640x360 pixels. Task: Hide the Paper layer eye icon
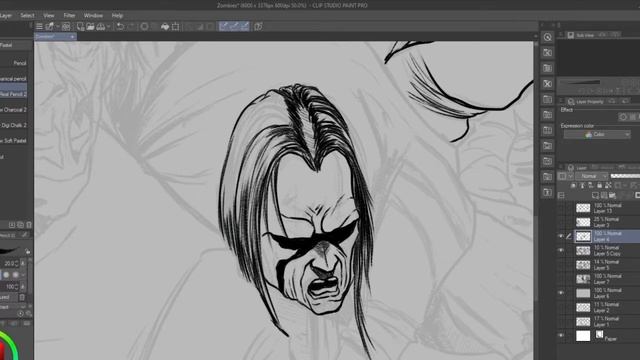pos(561,336)
